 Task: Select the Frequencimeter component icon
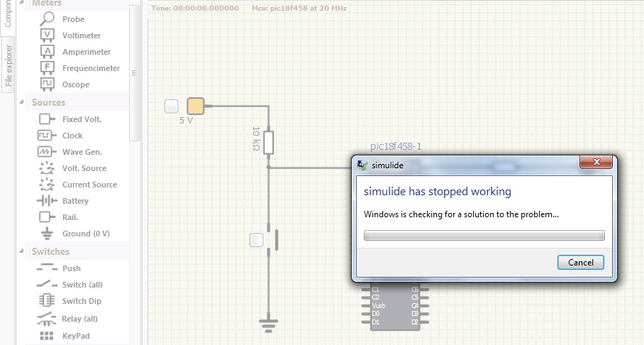tap(48, 68)
